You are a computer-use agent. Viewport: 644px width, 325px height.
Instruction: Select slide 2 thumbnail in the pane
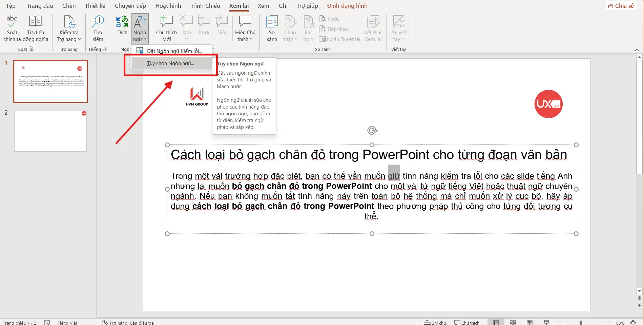coord(50,131)
